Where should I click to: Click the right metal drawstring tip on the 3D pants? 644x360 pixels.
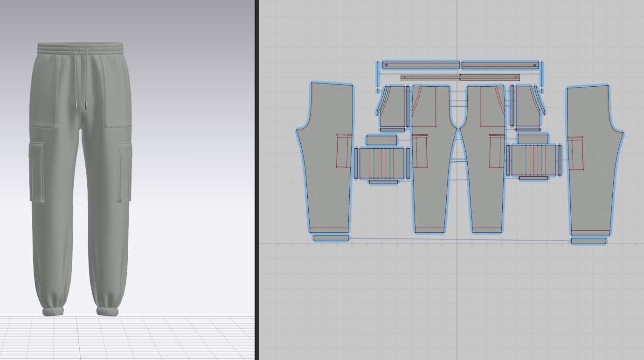(x=86, y=106)
